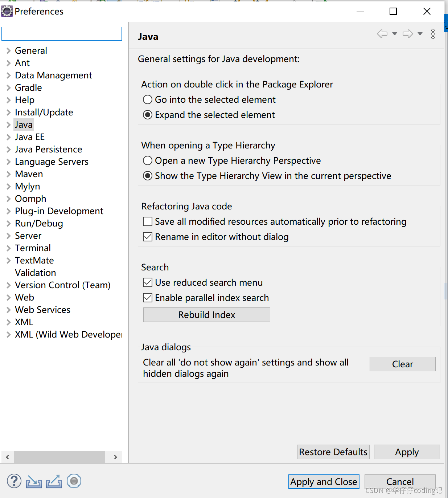The image size is (448, 498).
Task: Click the Preferences dialog title bar icon
Action: 7,11
